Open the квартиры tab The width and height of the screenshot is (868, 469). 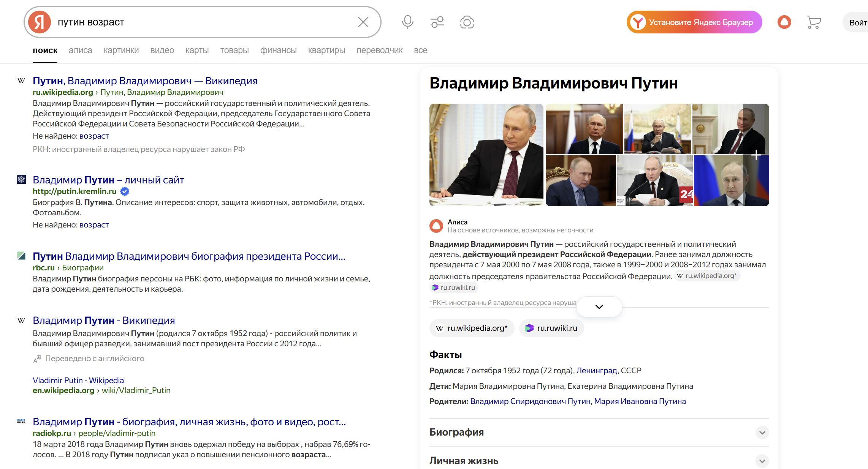[x=327, y=51]
